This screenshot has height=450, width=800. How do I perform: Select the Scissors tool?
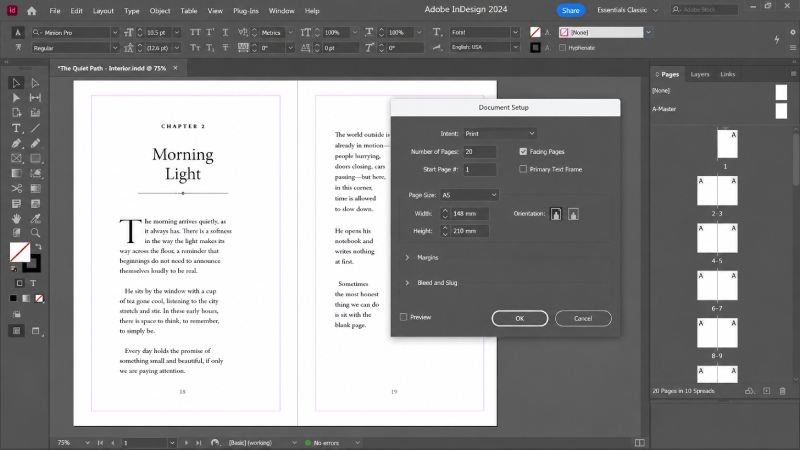click(x=16, y=188)
